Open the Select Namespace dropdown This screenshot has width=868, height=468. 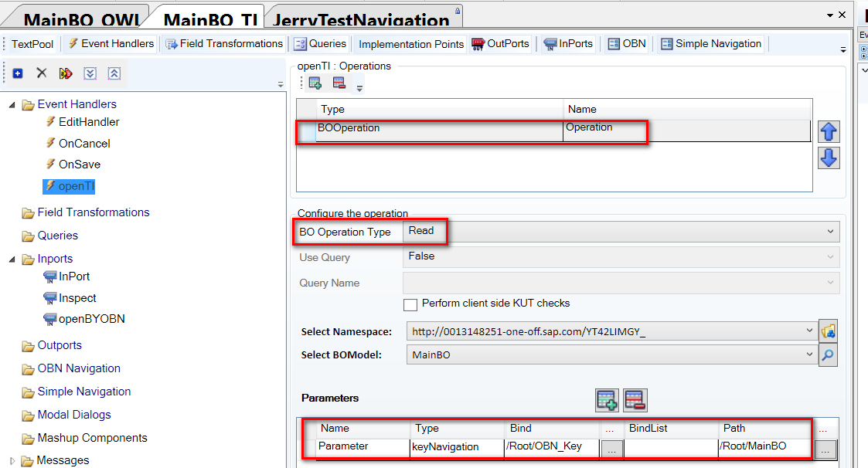pyautogui.click(x=809, y=331)
